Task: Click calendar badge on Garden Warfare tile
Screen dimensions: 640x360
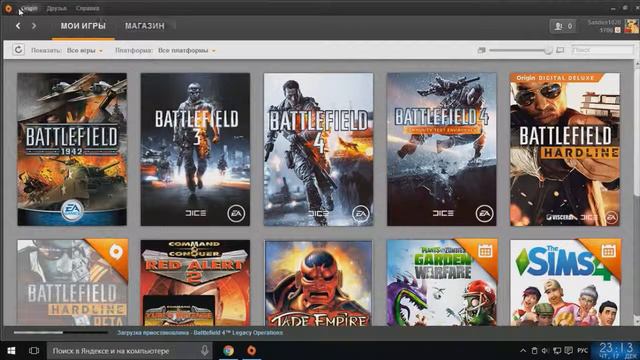Action: pyautogui.click(x=485, y=251)
